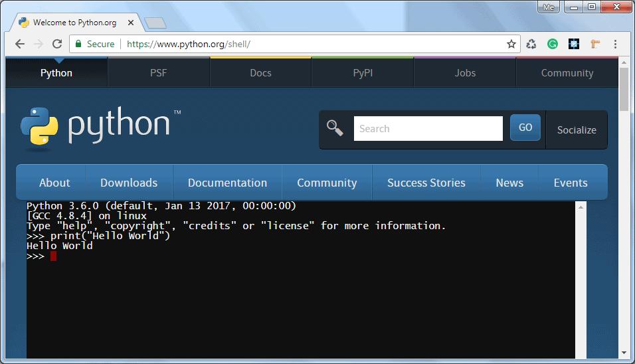
Task: Click the browser forward arrow
Action: [x=39, y=44]
